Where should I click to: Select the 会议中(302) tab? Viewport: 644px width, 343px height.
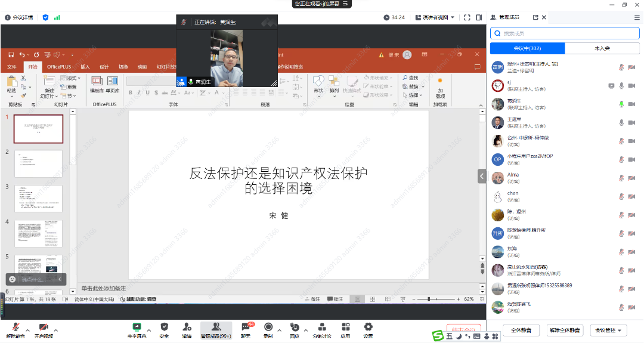(x=527, y=48)
